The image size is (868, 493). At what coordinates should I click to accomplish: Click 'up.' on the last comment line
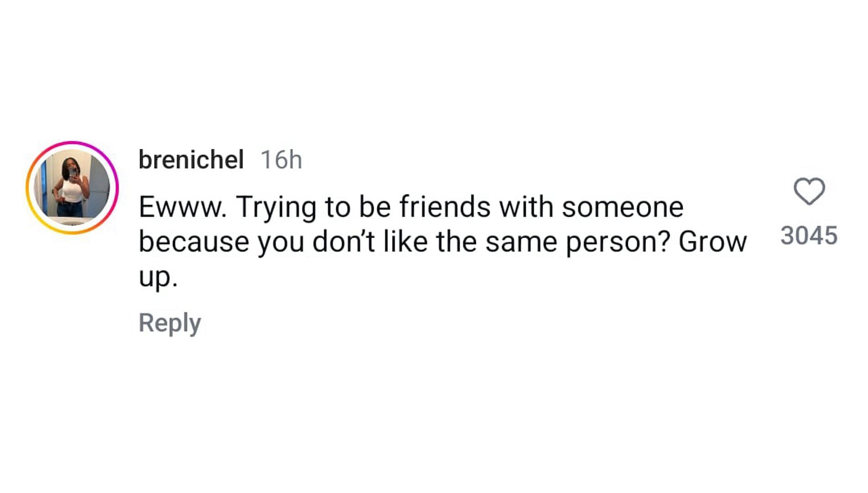click(158, 278)
